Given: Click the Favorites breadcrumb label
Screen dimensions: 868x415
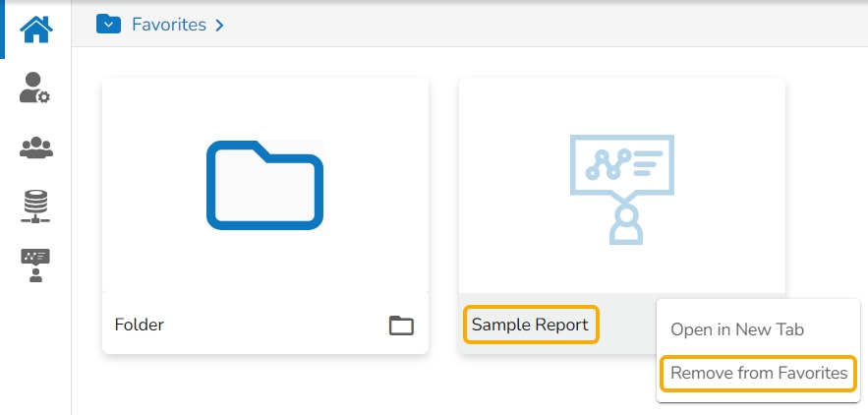Looking at the screenshot, I should click(x=168, y=25).
